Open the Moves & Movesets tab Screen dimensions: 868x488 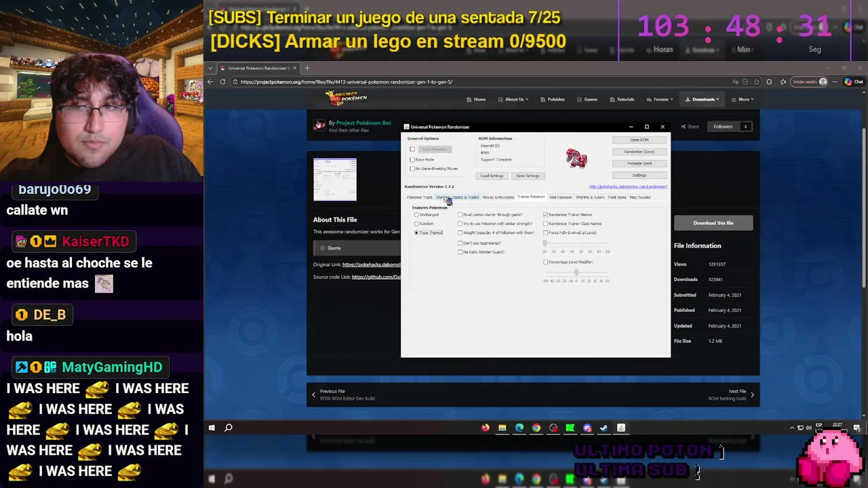pos(498,197)
